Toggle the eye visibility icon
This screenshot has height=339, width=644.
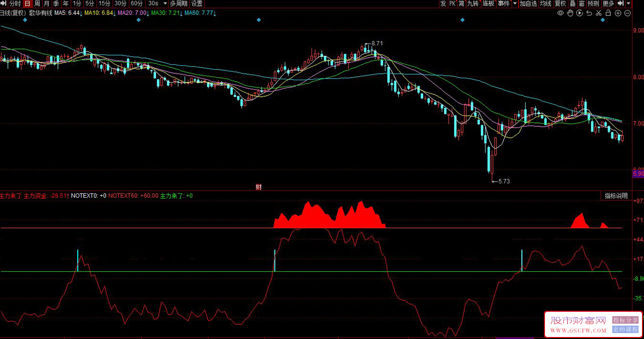(560, 13)
